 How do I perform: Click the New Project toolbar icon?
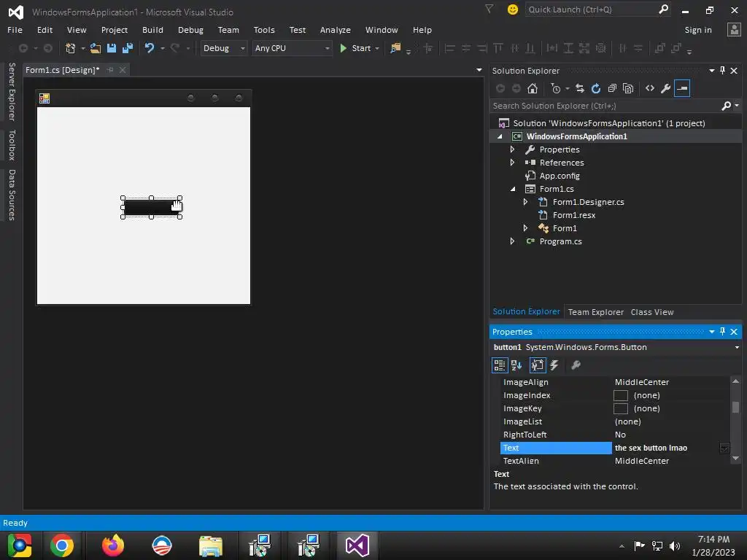71,48
